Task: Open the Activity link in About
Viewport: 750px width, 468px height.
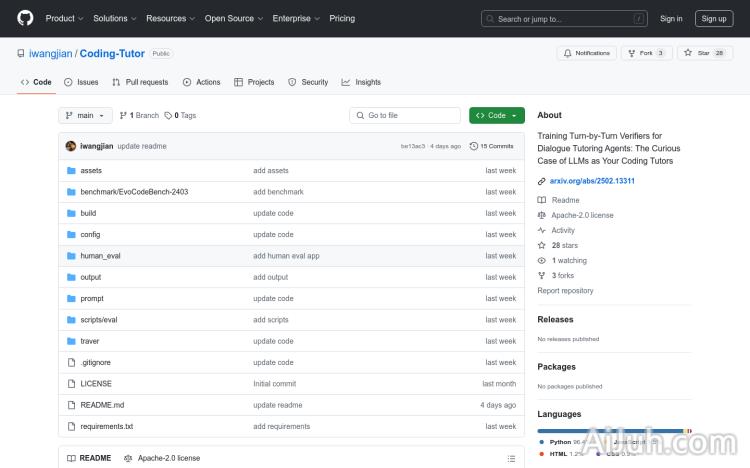Action: point(563,230)
